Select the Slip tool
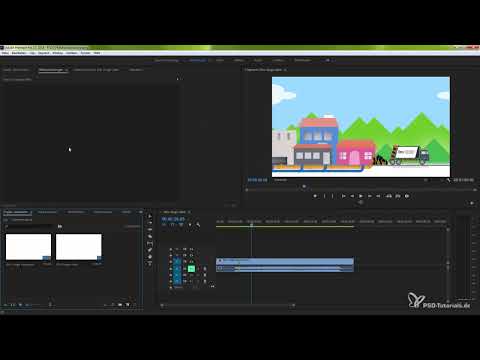This screenshot has height=360, width=480. tap(150, 243)
